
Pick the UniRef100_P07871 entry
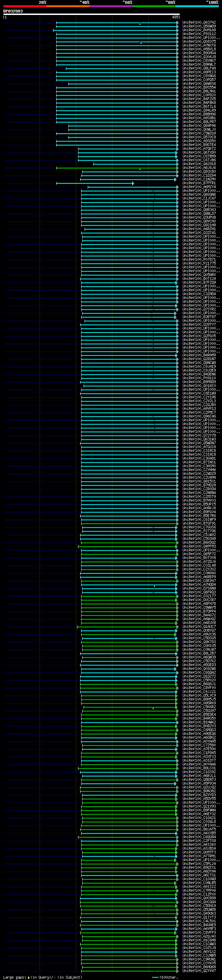(199, 259)
